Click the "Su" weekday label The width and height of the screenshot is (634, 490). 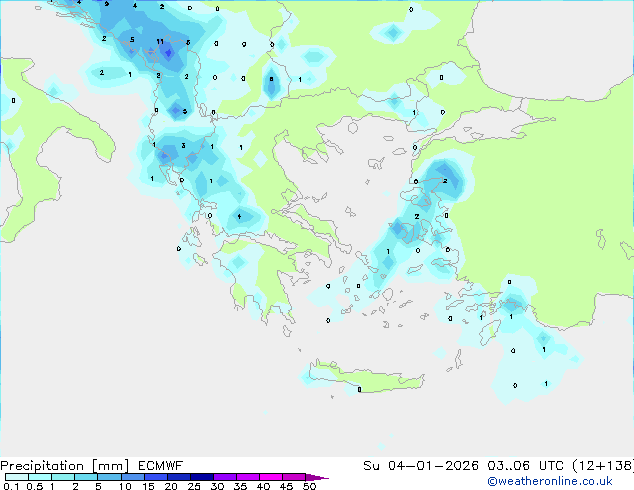click(x=371, y=466)
